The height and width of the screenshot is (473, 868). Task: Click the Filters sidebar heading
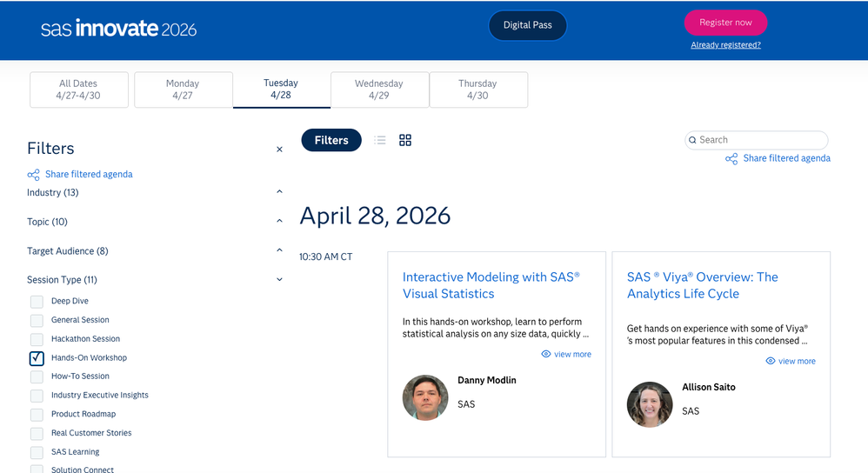[50, 149]
